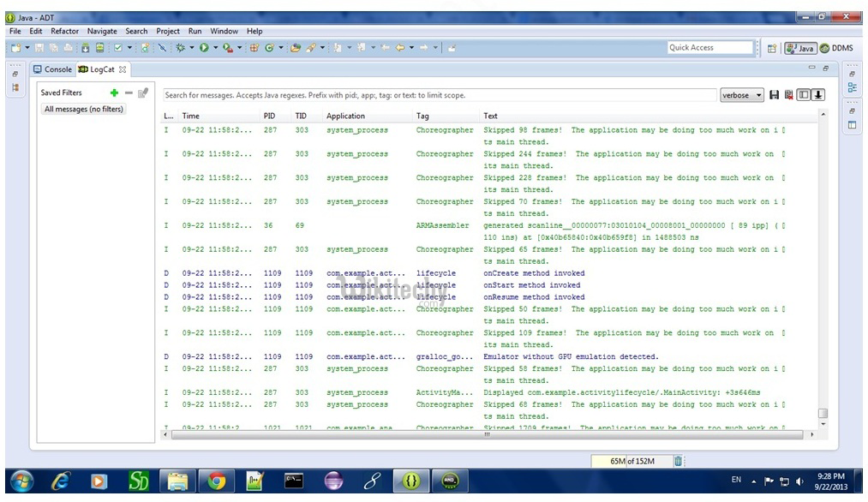Switch to the DDMS perspective

pyautogui.click(x=836, y=49)
